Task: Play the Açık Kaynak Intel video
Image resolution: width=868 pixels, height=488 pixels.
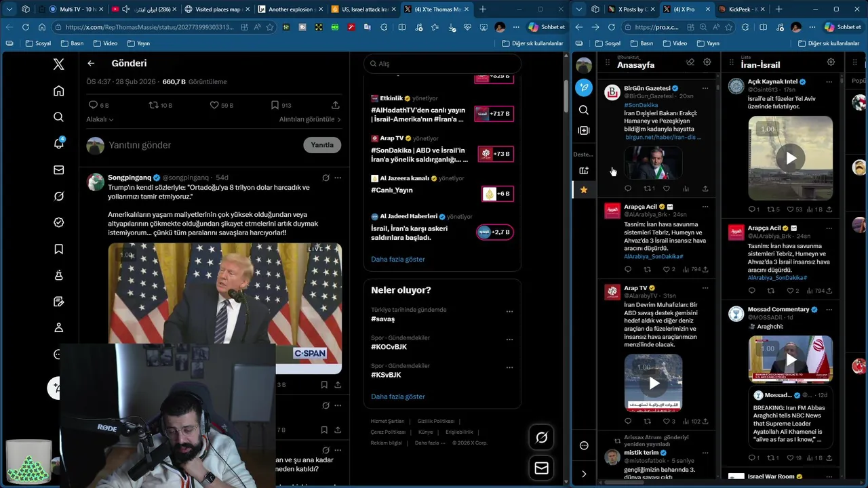Action: point(791,159)
